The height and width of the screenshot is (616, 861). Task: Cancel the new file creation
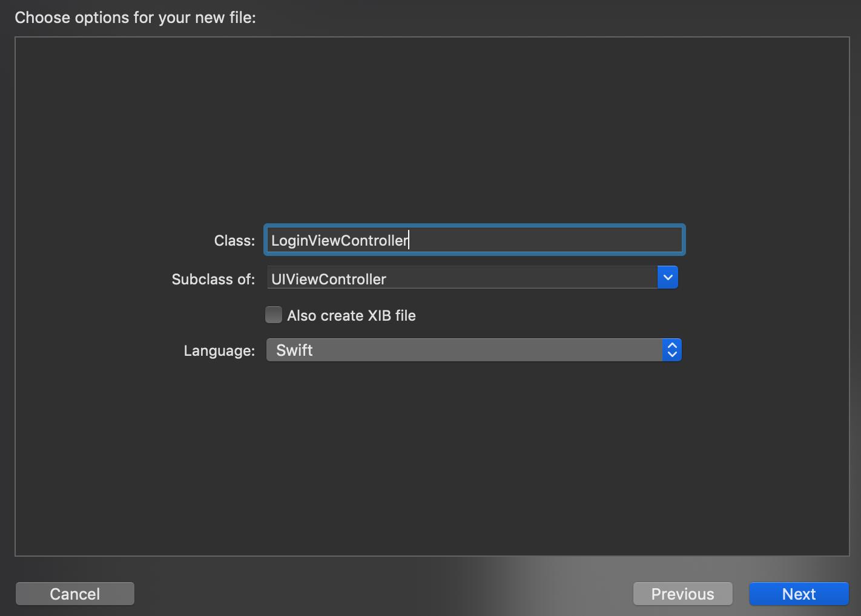pos(74,594)
